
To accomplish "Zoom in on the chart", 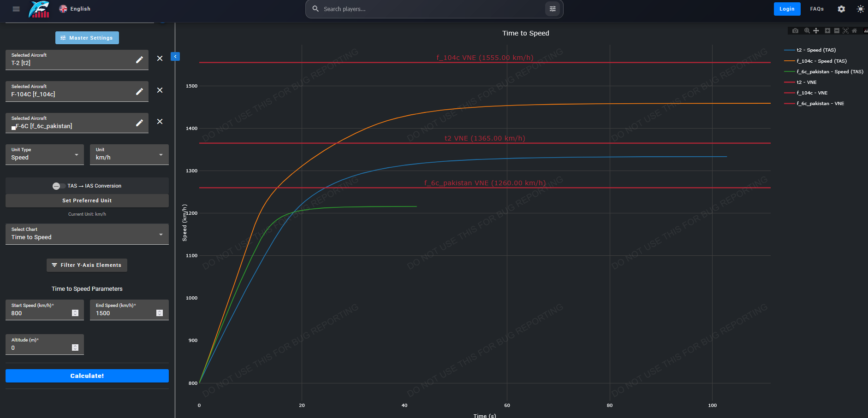I will [x=827, y=31].
